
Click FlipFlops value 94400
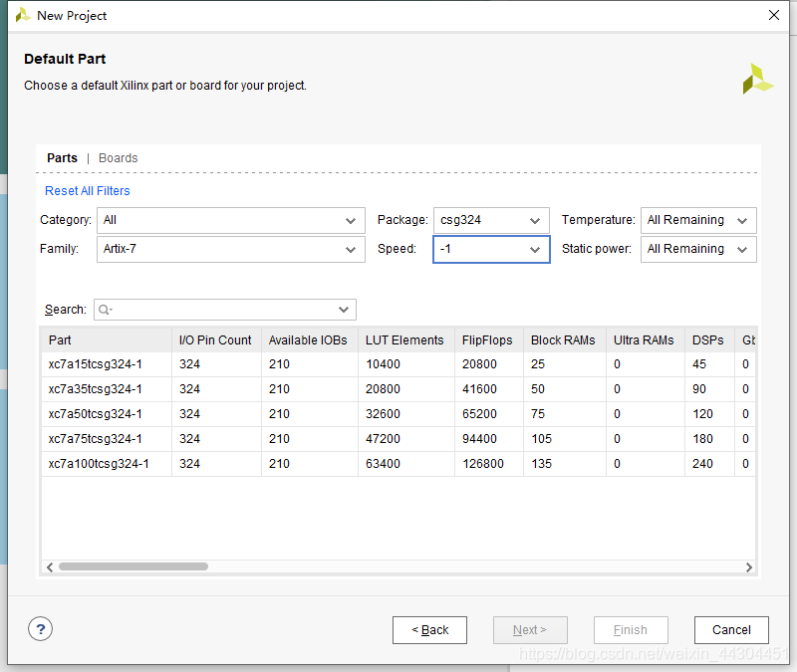[x=479, y=439]
